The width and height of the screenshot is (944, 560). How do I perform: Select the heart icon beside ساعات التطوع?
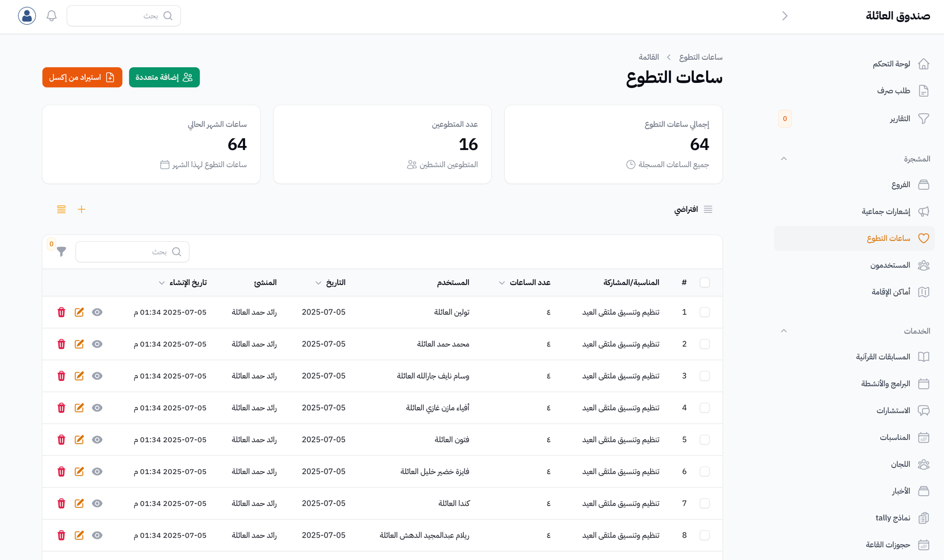tap(923, 238)
